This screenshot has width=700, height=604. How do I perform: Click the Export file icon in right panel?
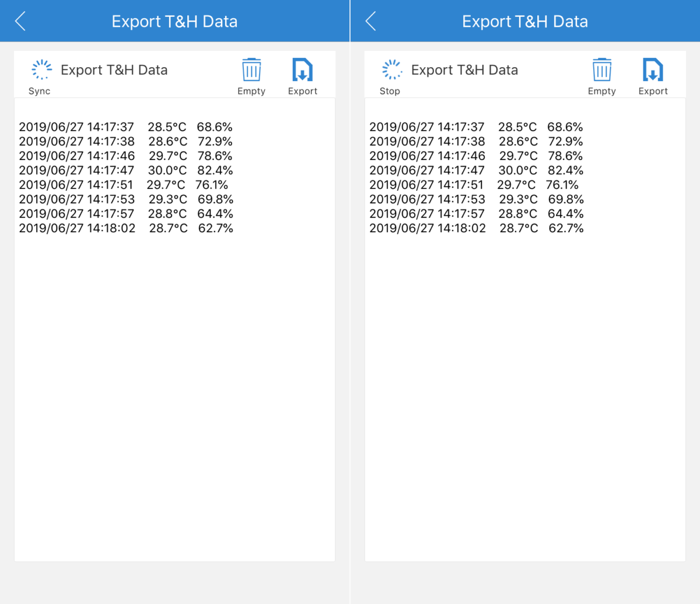(x=652, y=70)
